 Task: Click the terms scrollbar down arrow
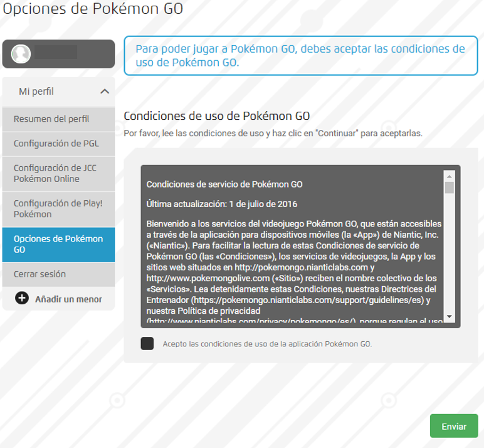point(449,316)
